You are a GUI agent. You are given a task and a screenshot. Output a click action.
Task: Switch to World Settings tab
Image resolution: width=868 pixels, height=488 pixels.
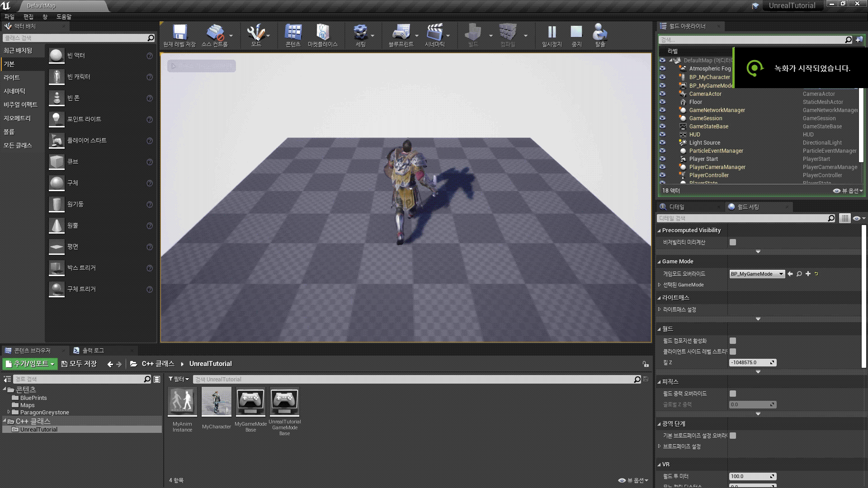tap(748, 207)
